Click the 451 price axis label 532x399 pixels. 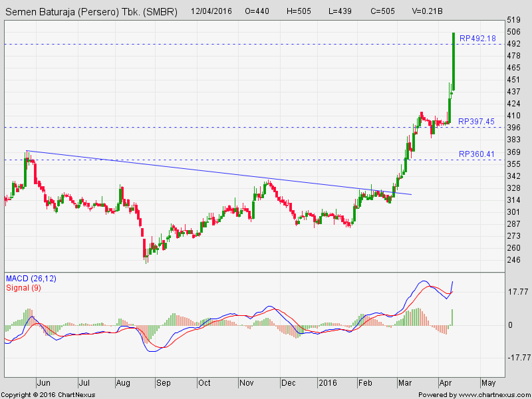tap(513, 80)
